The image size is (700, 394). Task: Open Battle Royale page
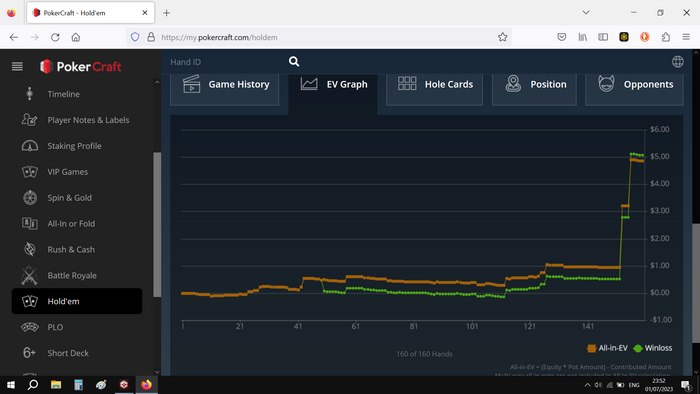pyautogui.click(x=72, y=275)
